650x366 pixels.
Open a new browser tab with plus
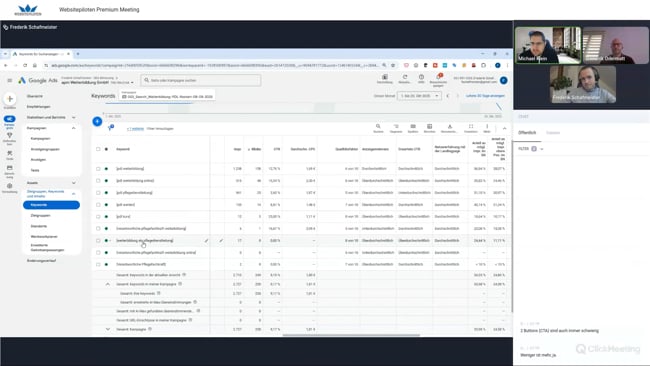pos(78,54)
